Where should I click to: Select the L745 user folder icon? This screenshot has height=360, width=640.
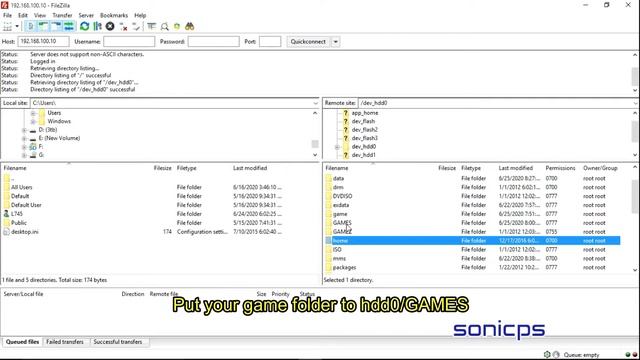point(6,214)
